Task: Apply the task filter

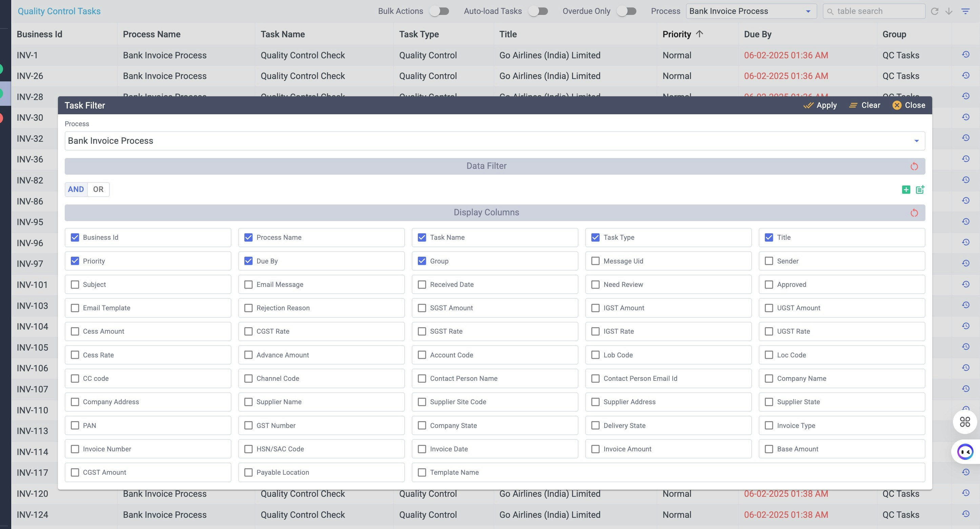Action: tap(820, 105)
